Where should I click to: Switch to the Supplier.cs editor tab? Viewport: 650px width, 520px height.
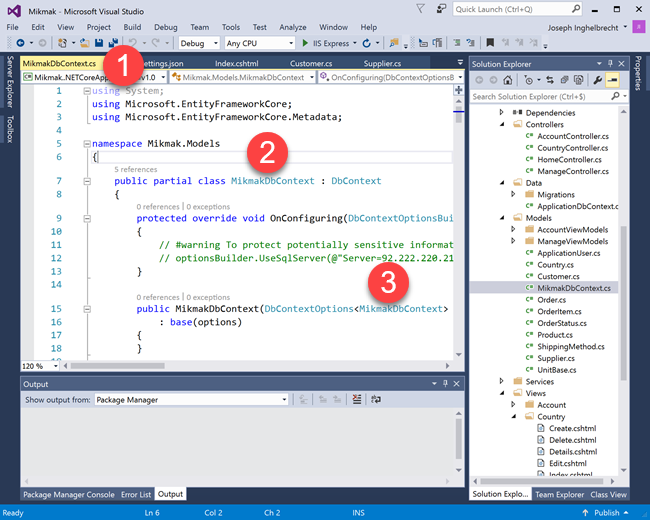382,63
